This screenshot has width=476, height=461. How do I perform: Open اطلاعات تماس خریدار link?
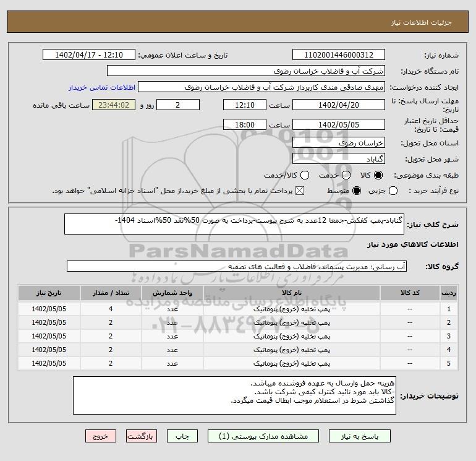(x=102, y=87)
